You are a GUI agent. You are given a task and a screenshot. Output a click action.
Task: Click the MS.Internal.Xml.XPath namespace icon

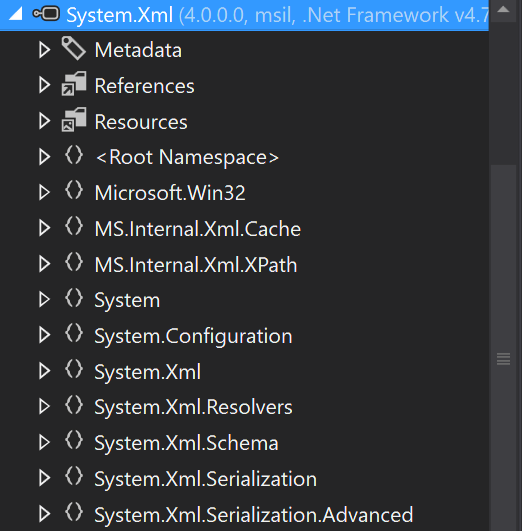pos(74,262)
